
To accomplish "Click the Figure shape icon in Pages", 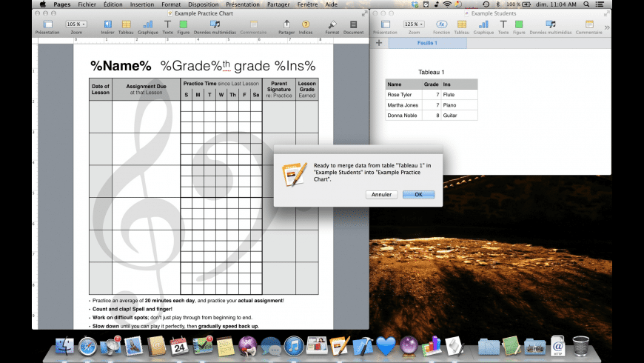I will coord(184,25).
